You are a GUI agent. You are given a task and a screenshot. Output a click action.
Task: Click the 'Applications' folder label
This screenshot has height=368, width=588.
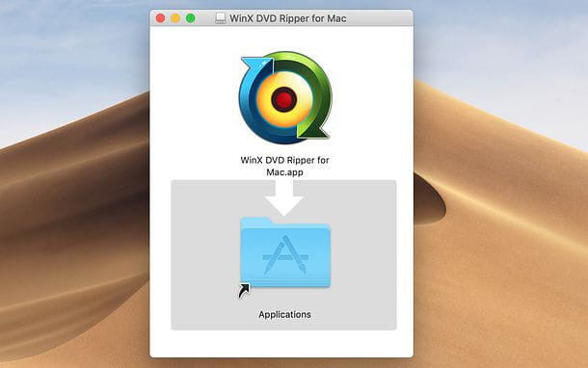[284, 314]
